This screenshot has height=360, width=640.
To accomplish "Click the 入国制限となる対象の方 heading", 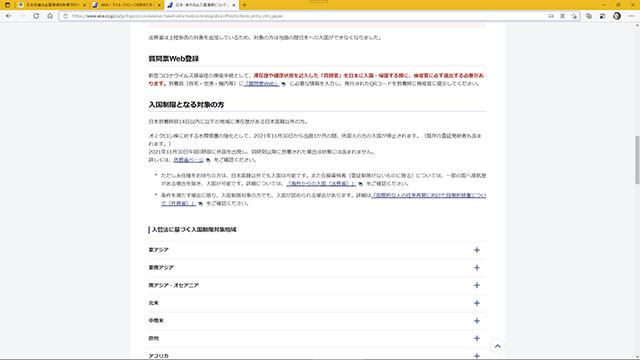I will [x=187, y=104].
